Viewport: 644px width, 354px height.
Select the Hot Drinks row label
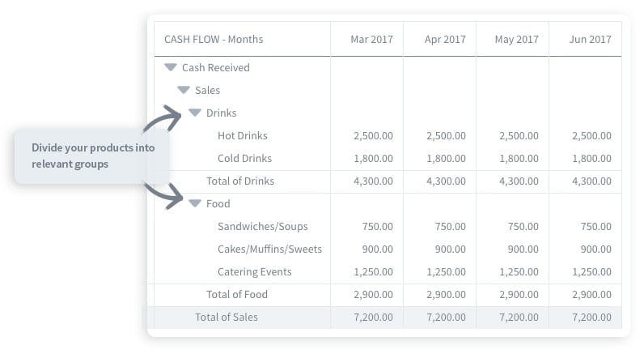click(x=243, y=135)
